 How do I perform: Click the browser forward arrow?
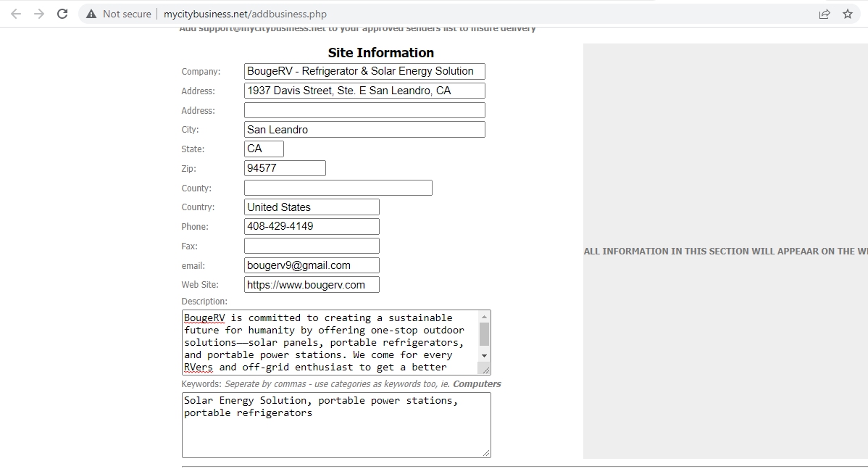[39, 14]
